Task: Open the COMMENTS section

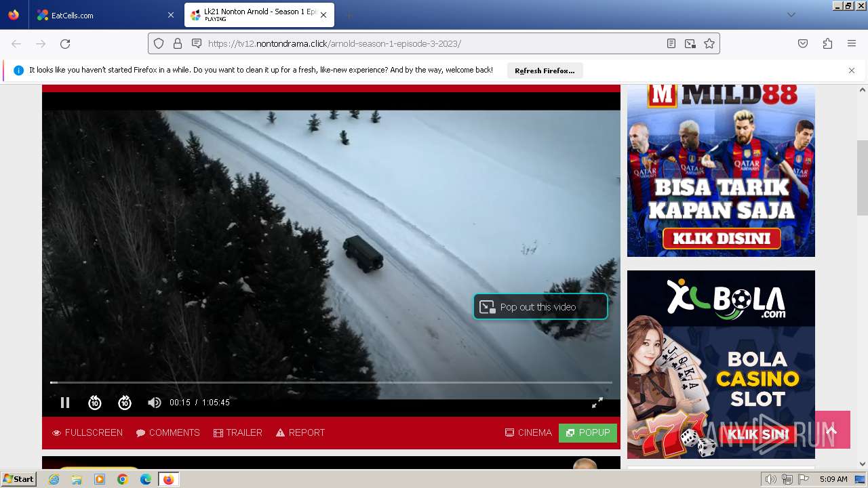Action: point(167,432)
